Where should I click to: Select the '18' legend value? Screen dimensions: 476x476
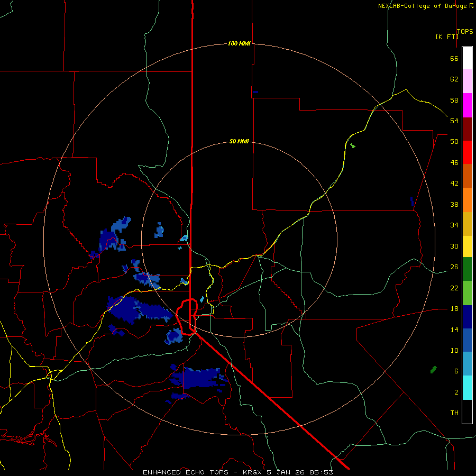click(454, 309)
